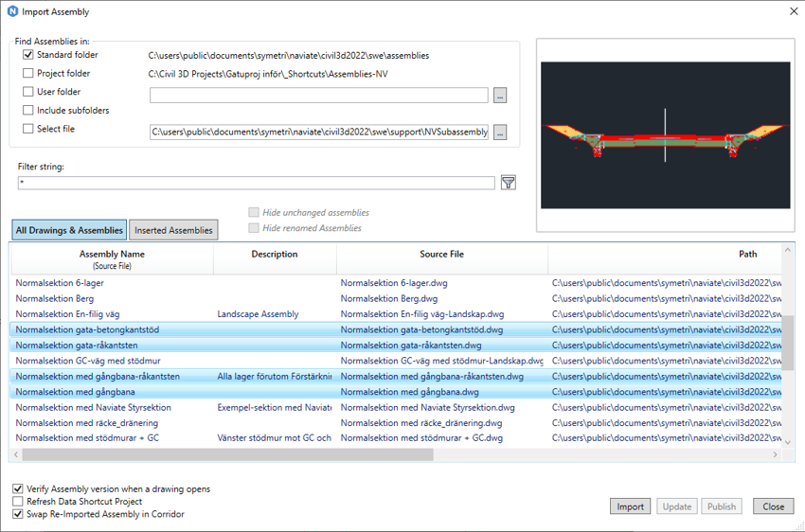The image size is (805, 532).
Task: Select row Normalsektion 6-lager
Action: click(x=396, y=283)
